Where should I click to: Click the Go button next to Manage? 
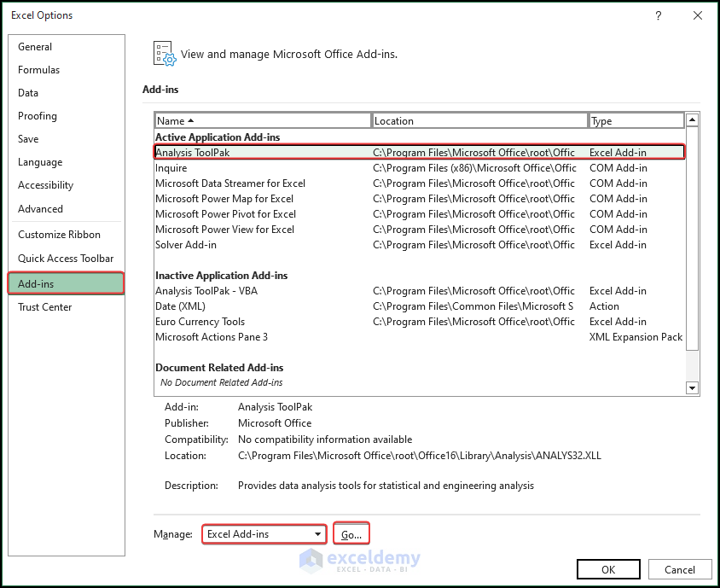pyautogui.click(x=351, y=533)
